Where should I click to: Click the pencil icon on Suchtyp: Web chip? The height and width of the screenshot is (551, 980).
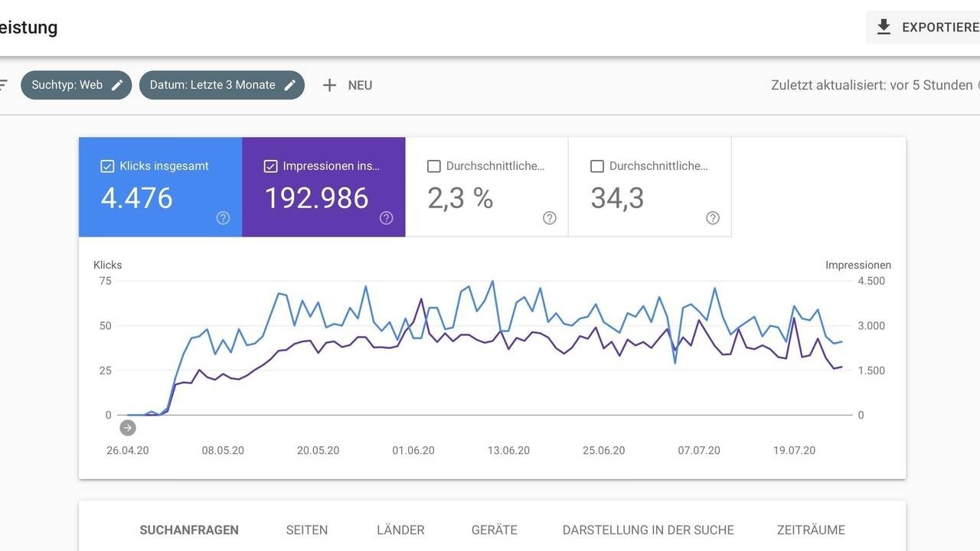click(117, 85)
